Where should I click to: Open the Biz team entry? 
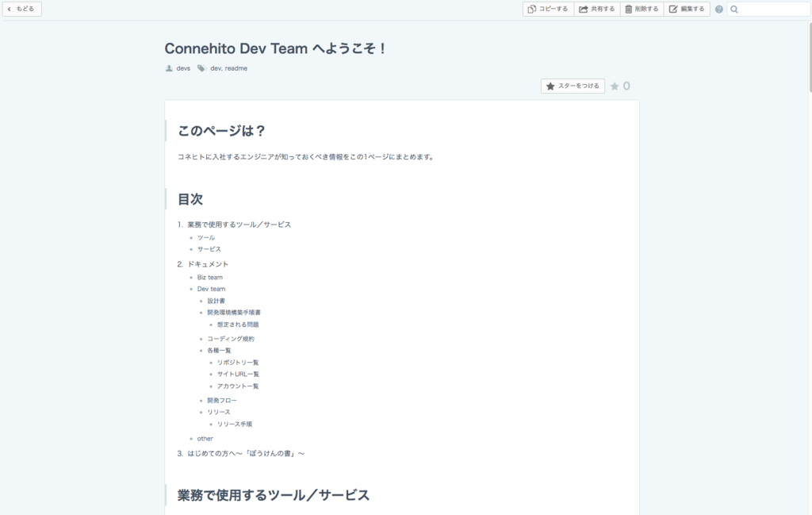[x=209, y=277]
